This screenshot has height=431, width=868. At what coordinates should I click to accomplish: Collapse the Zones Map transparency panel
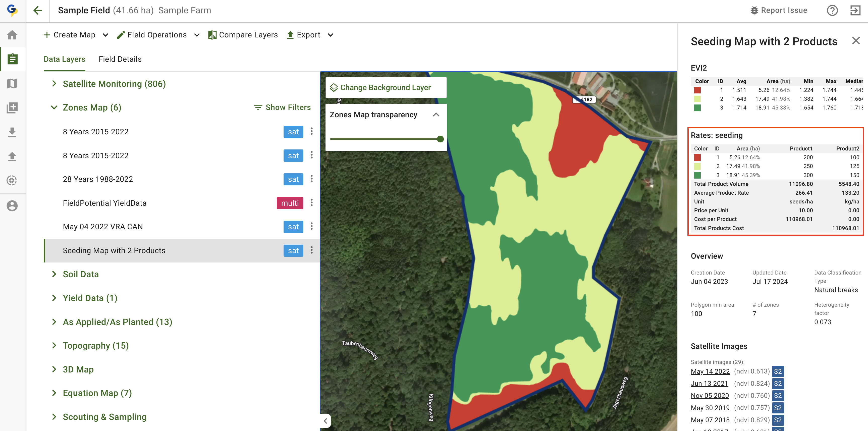436,115
